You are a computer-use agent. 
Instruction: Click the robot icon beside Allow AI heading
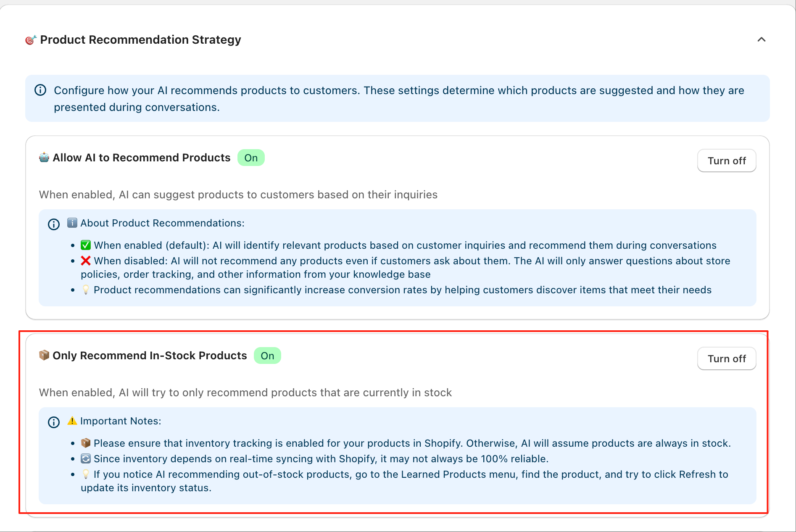[44, 158]
